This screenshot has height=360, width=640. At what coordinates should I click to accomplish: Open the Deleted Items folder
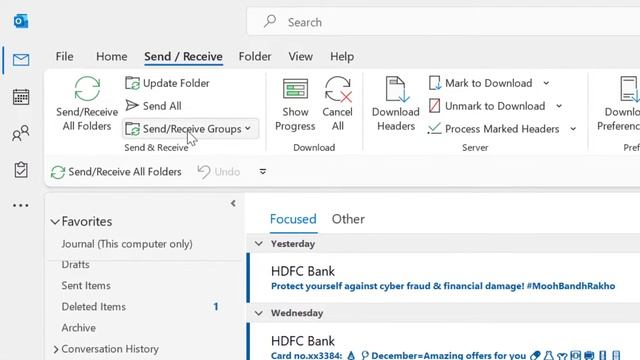[x=93, y=307]
